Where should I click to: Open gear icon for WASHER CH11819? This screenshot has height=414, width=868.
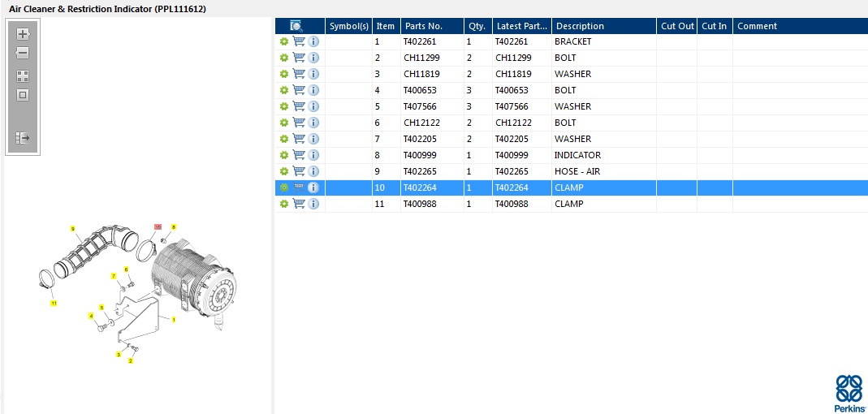coord(284,74)
